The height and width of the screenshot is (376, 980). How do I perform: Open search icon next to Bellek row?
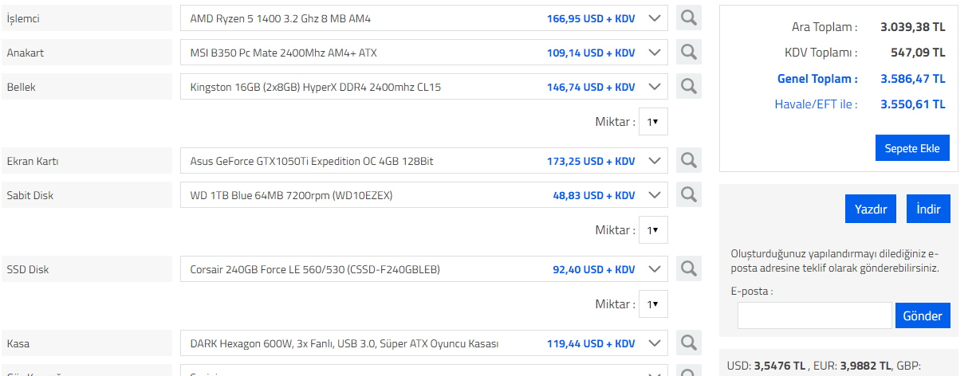688,87
